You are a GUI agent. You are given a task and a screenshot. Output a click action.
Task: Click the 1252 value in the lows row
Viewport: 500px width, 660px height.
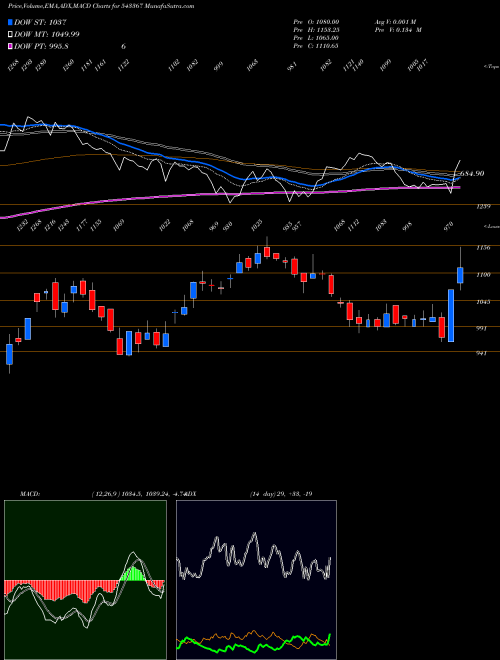coord(21,226)
